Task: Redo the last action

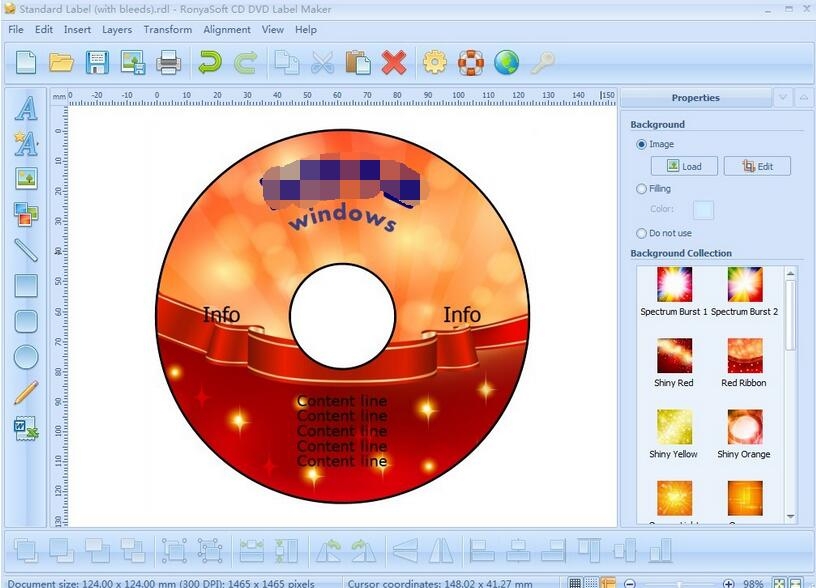Action: tap(245, 63)
